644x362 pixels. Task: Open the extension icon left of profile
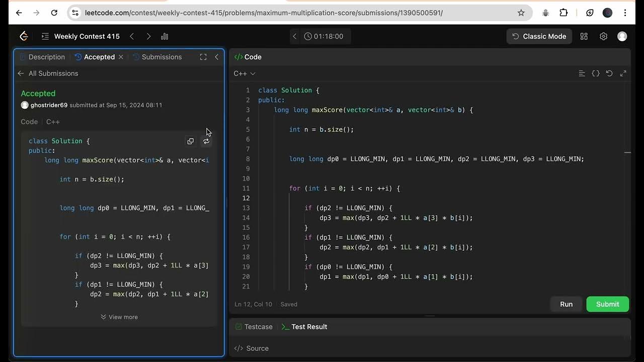coord(590,13)
